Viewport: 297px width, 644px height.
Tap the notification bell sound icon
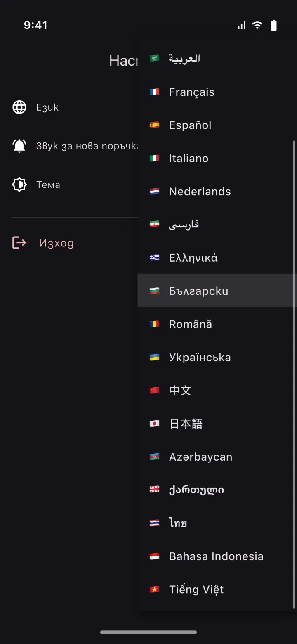pos(19,146)
